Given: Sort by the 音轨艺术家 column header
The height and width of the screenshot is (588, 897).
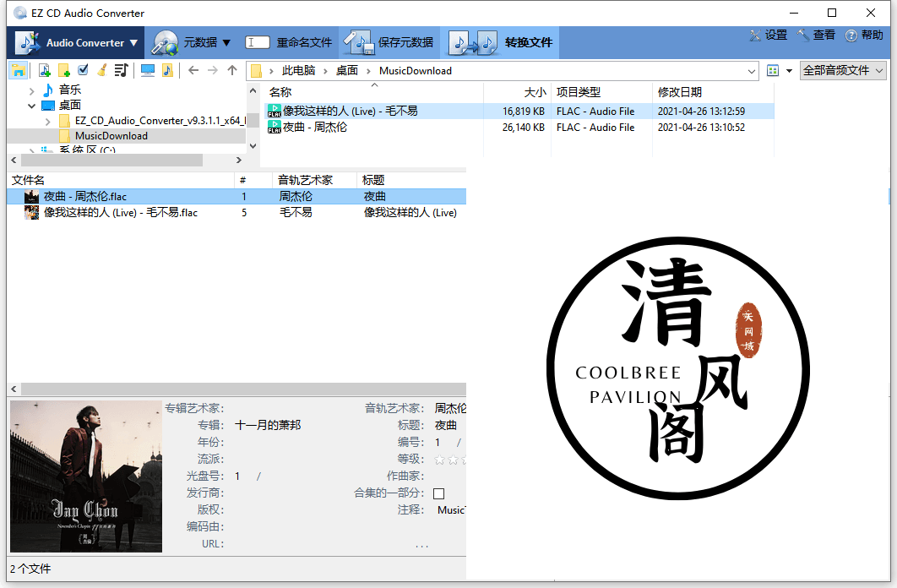Looking at the screenshot, I should pyautogui.click(x=315, y=180).
